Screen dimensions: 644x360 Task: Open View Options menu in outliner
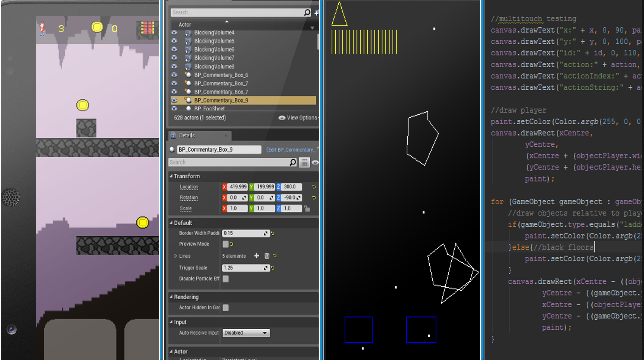click(x=299, y=118)
